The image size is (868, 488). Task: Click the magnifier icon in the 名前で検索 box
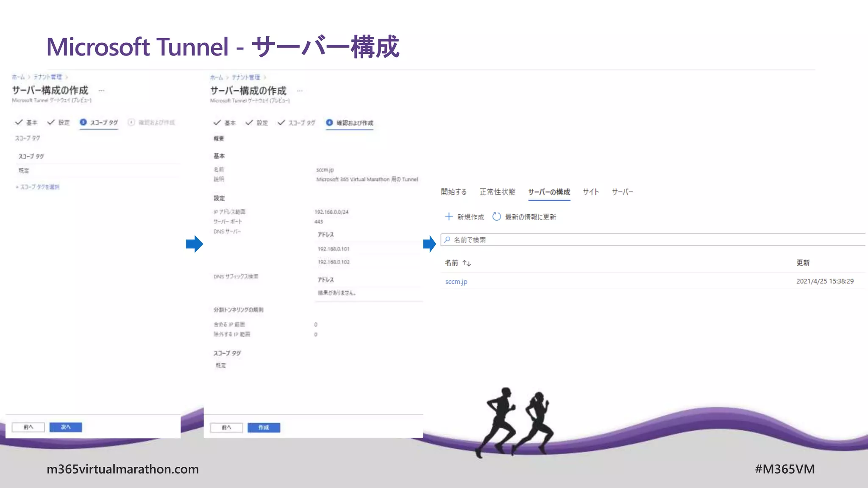447,240
